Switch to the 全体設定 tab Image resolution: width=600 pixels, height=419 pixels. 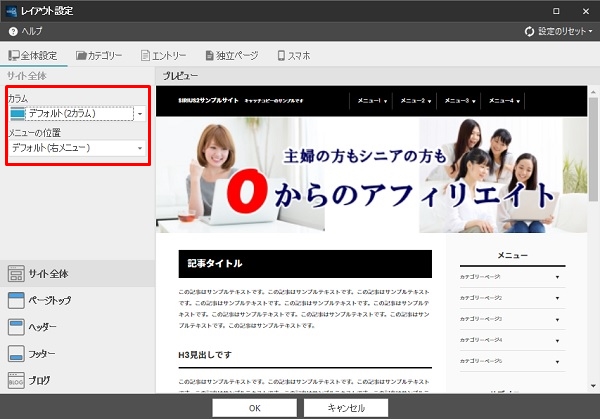33,55
